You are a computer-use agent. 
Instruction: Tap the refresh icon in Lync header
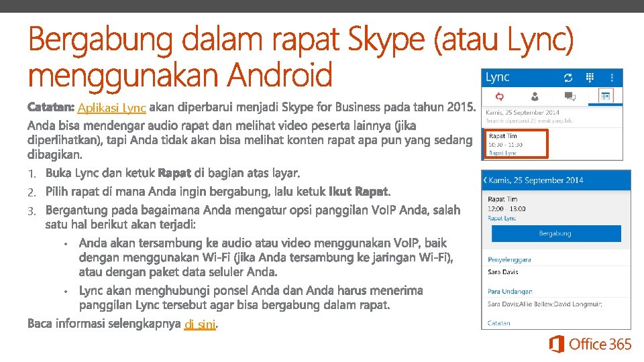click(x=568, y=78)
